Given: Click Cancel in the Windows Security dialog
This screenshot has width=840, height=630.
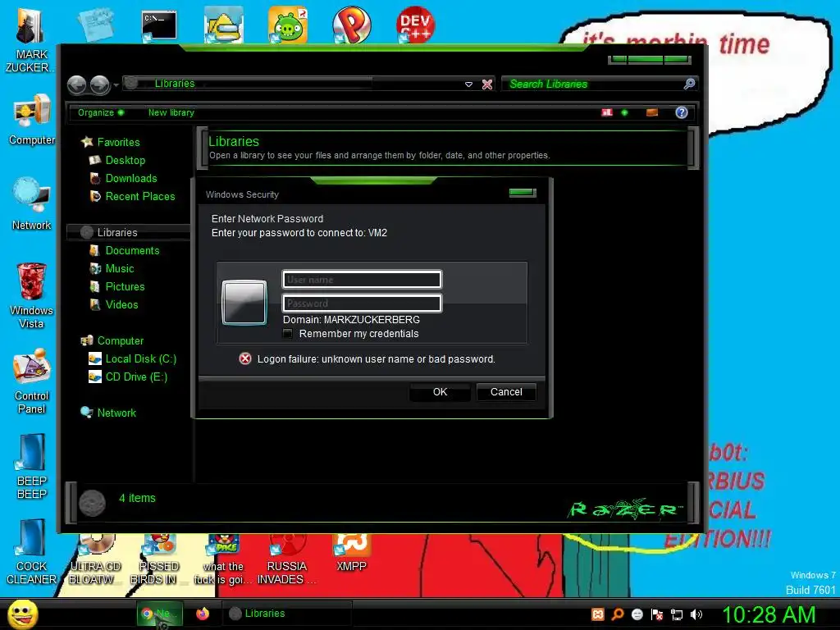Looking at the screenshot, I should tap(506, 392).
